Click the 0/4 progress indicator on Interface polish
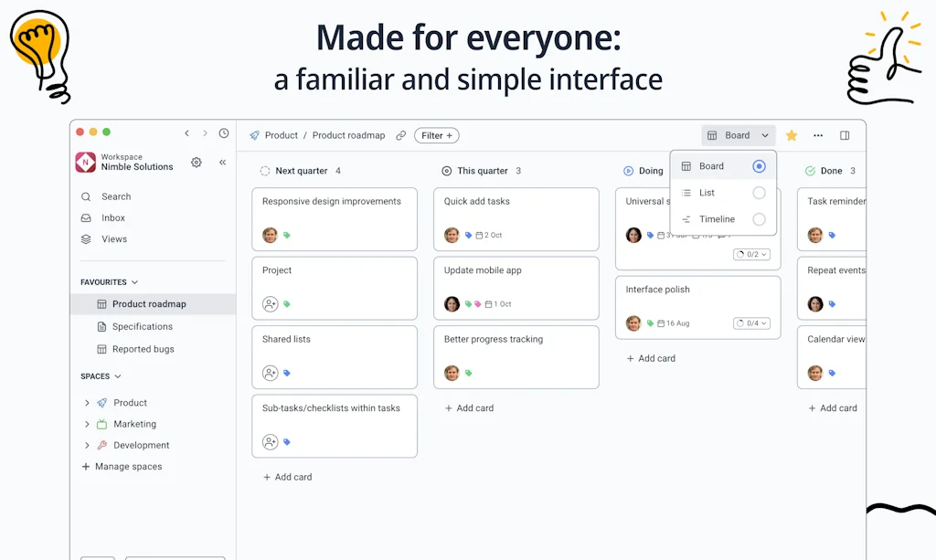 click(x=752, y=322)
